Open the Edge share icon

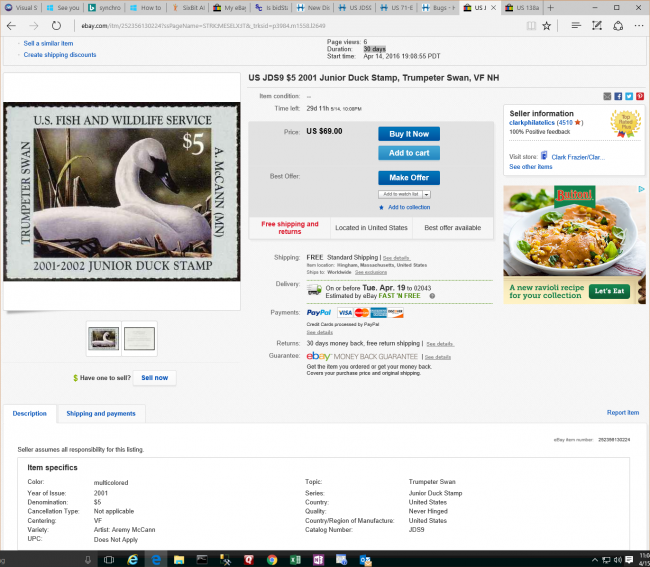click(x=618, y=26)
